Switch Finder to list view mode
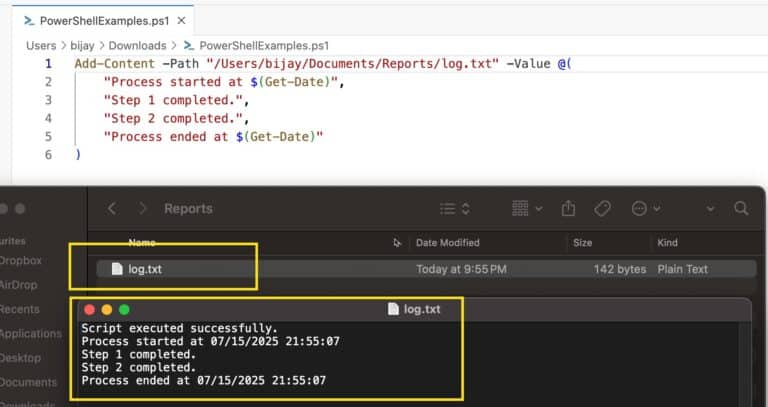The height and width of the screenshot is (407, 768). click(x=455, y=209)
